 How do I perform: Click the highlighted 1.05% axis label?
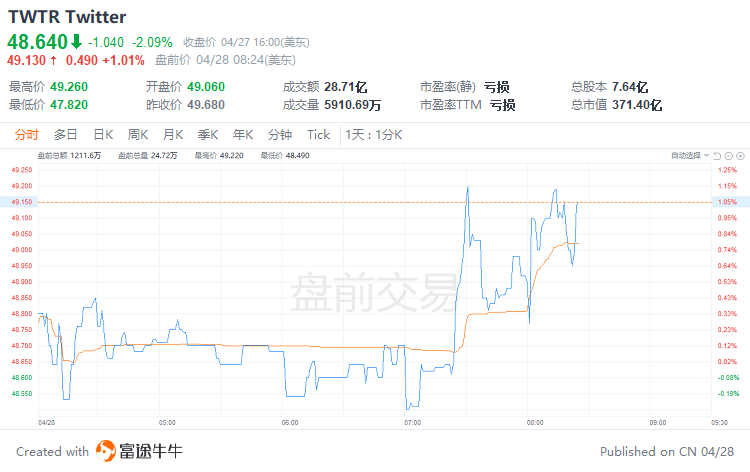pos(730,202)
